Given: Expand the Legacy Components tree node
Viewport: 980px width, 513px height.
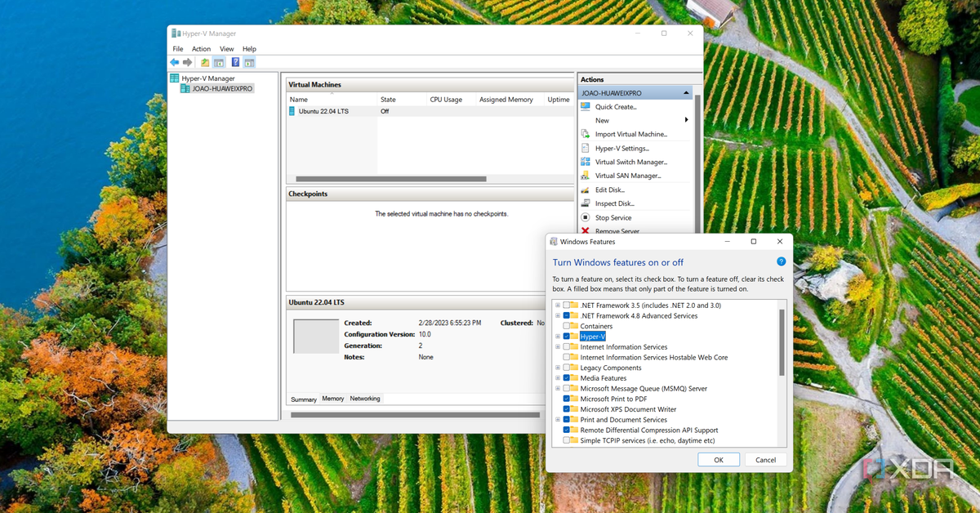Looking at the screenshot, I should click(x=558, y=368).
